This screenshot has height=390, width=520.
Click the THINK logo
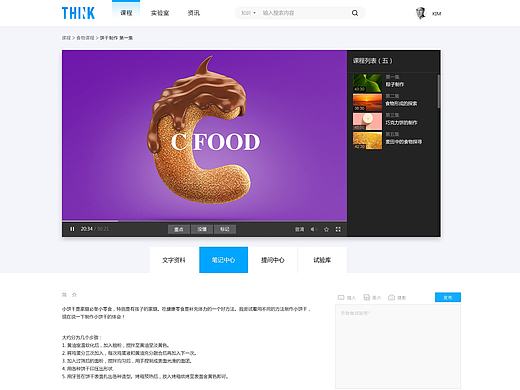78,13
